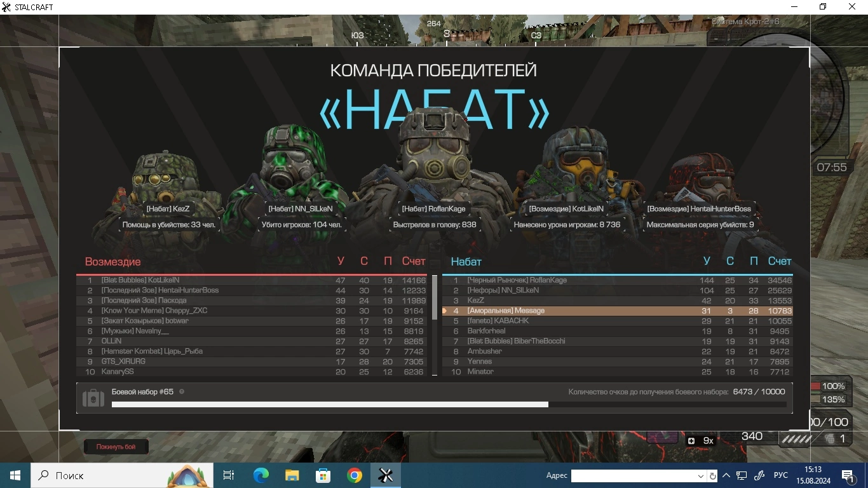Select row [Blat Bubbles] KotLikeIN
868x488 pixels.
(x=252, y=280)
